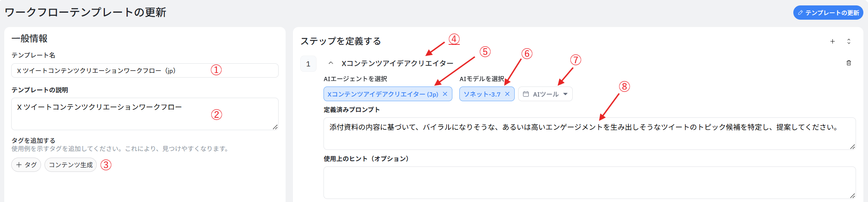Click the resize handle of テンプレートの説明
This screenshot has width=868, height=202.
point(275,127)
